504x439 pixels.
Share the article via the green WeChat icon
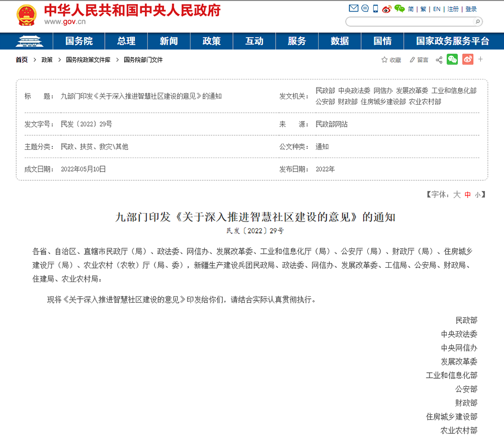452,59
